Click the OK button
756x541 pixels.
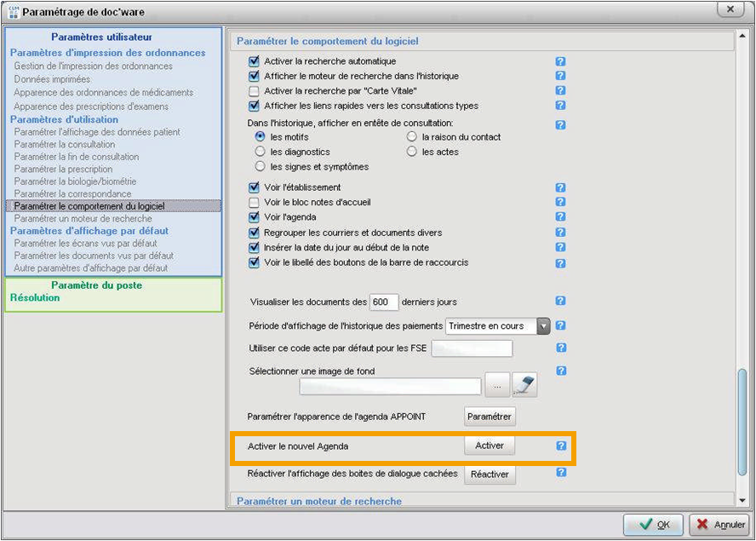(x=653, y=525)
